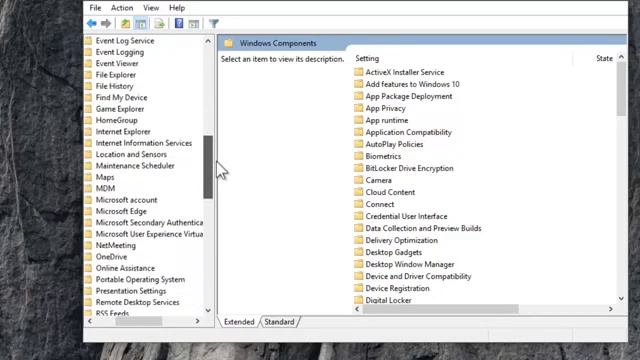Click ActiveX Installer Service folder icon
The width and height of the screenshot is (640, 360).
tap(359, 72)
